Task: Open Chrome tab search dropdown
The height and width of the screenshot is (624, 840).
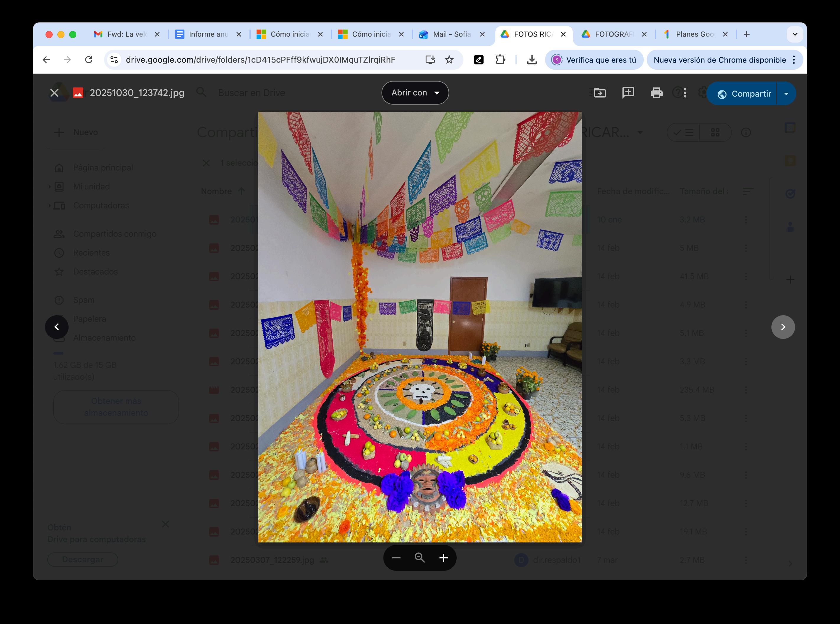Action: coord(795,34)
